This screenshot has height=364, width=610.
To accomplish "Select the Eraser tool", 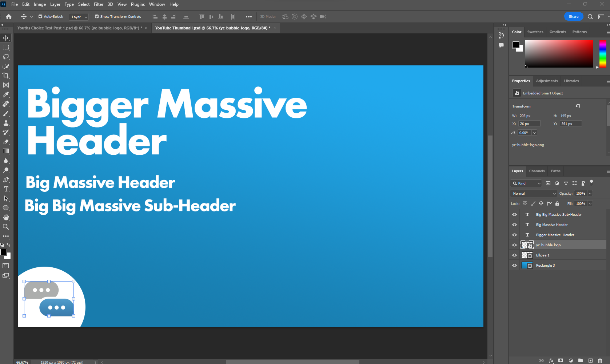I will tap(6, 142).
